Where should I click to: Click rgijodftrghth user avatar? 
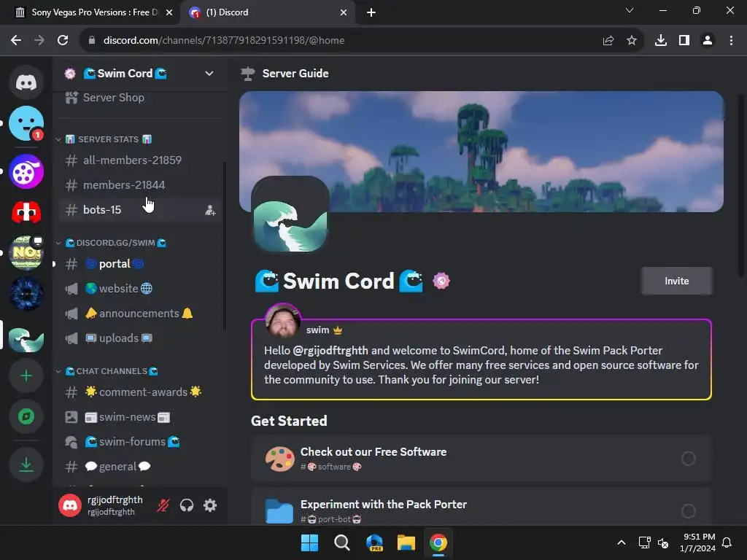point(70,505)
